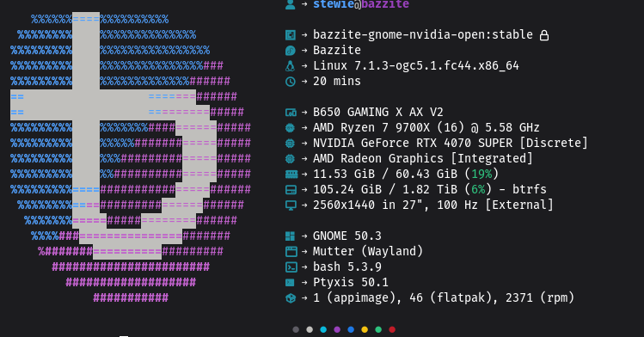The image size is (644, 337).
Task: Click the window icon beside Mutter (Wayland)
Action: coord(291,252)
